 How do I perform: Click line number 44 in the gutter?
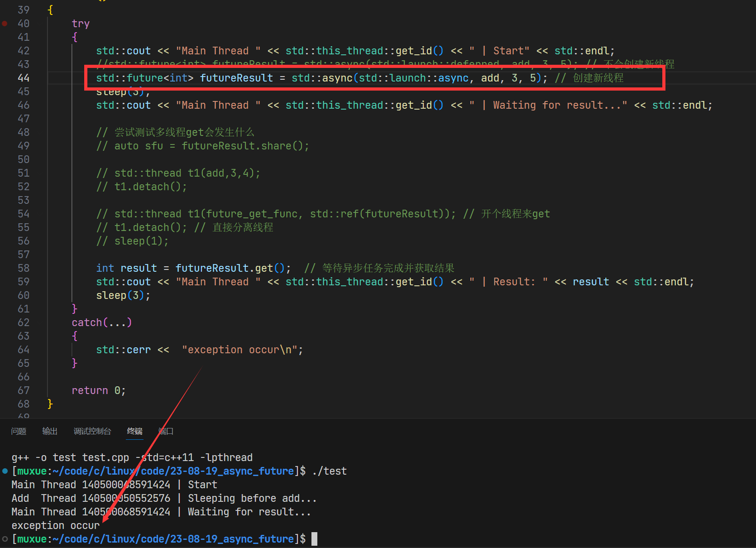coord(24,78)
